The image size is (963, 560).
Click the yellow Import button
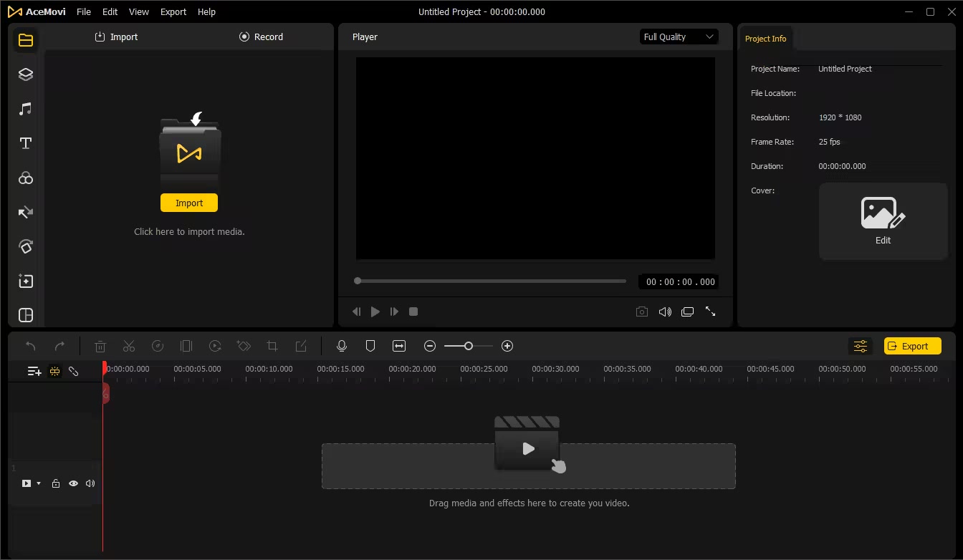189,203
